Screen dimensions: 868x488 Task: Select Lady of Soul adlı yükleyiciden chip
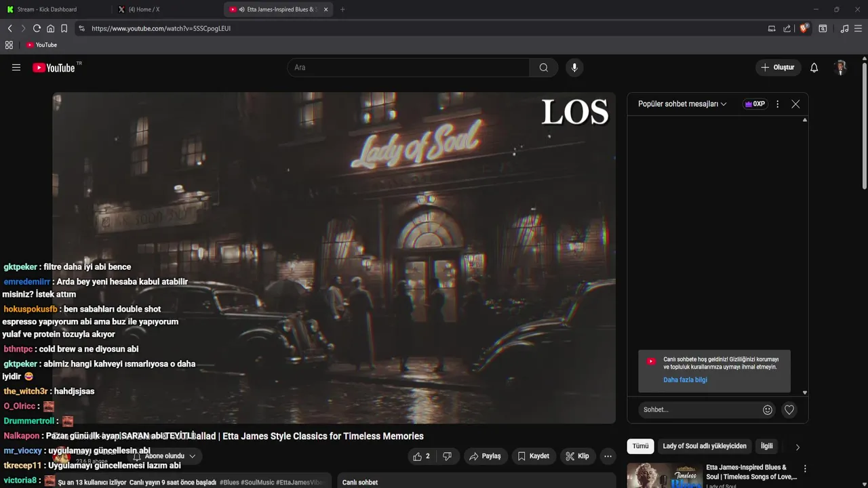click(705, 446)
